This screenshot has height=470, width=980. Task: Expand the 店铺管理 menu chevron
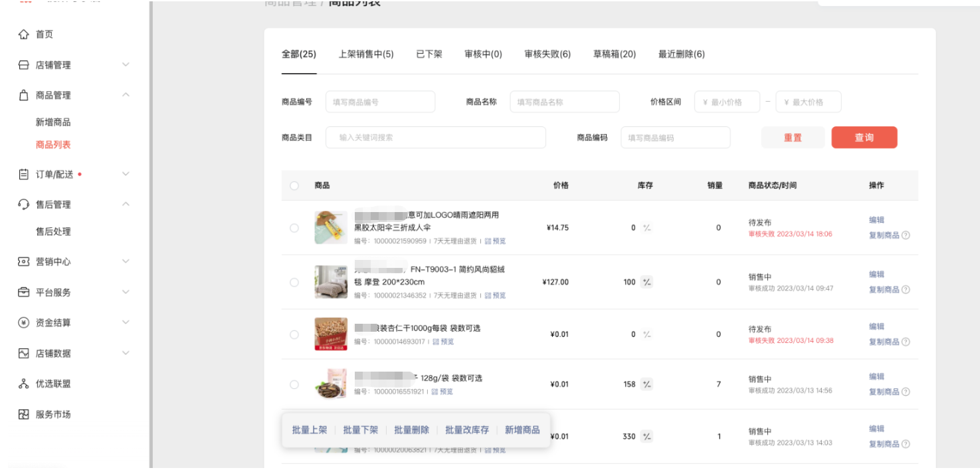point(126,65)
